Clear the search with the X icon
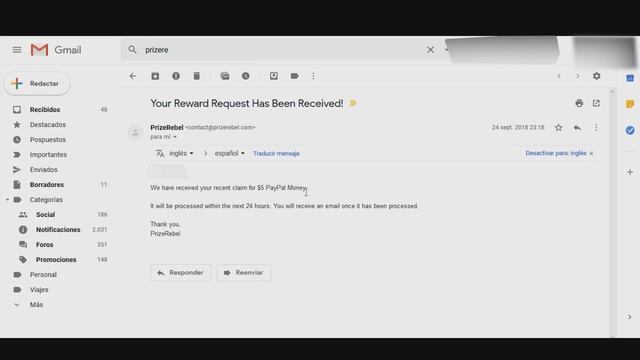This screenshot has width=640, height=360. click(x=430, y=50)
